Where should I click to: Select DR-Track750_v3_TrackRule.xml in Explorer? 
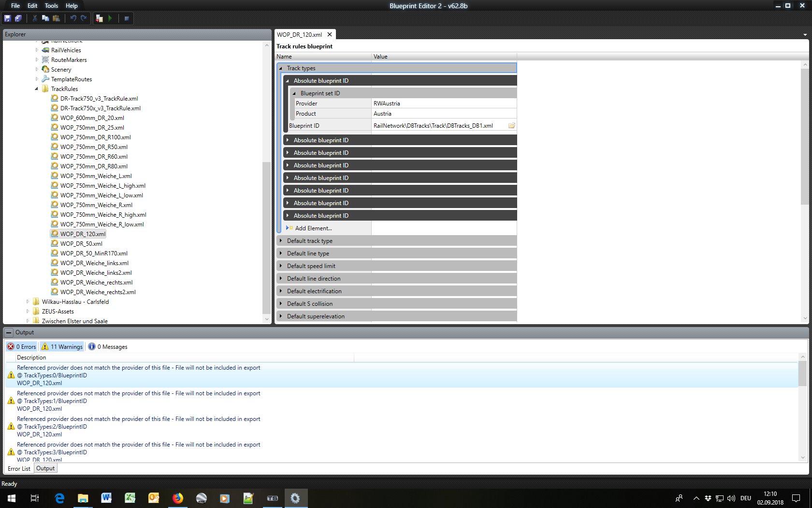coord(99,99)
